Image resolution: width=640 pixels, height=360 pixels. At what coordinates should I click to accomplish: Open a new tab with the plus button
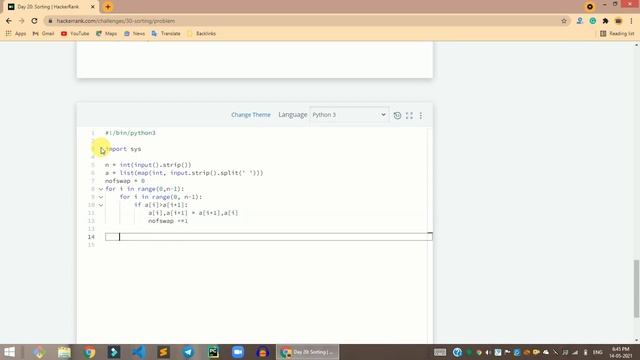[x=108, y=7]
